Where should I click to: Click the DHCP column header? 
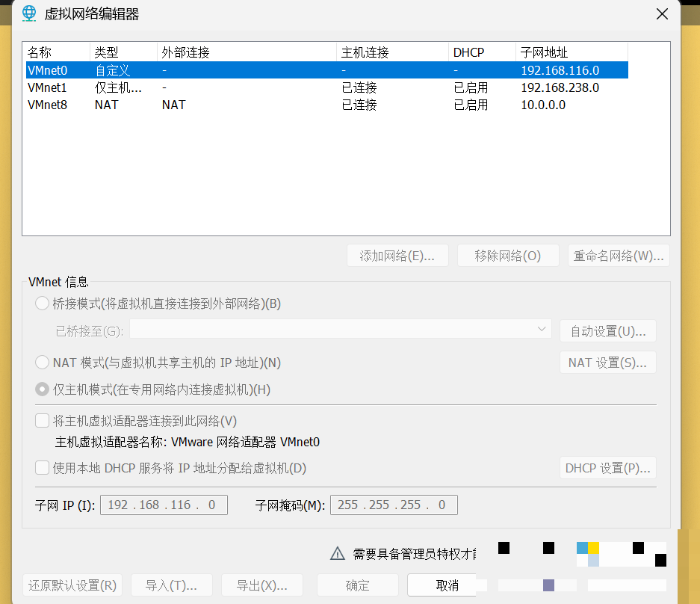(x=482, y=52)
